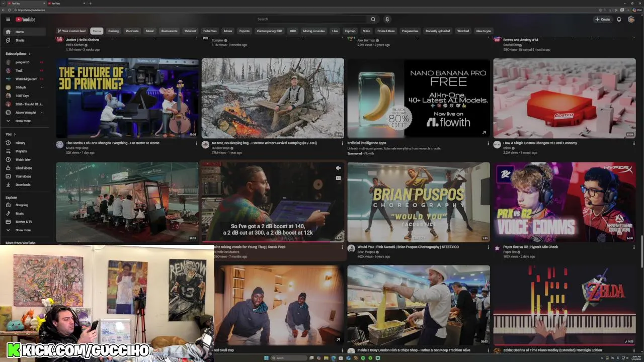This screenshot has height=362, width=644.
Task: Expand the Explore Show more list
Action: tap(24, 230)
